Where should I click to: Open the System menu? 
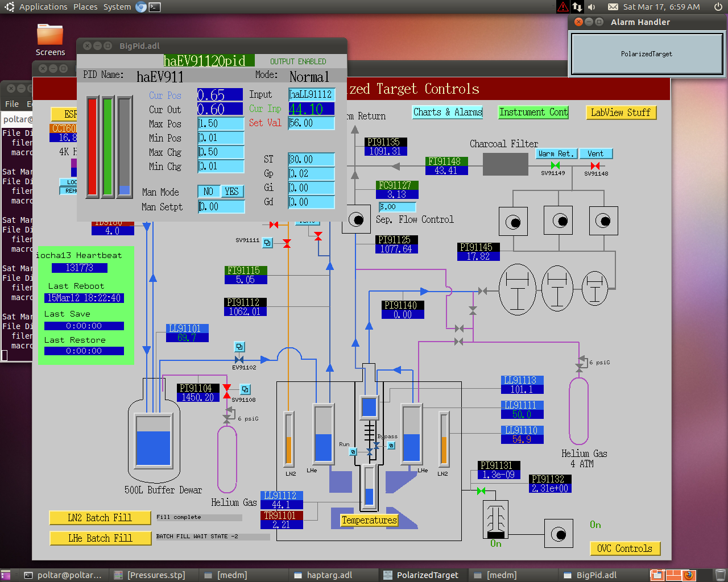click(117, 7)
